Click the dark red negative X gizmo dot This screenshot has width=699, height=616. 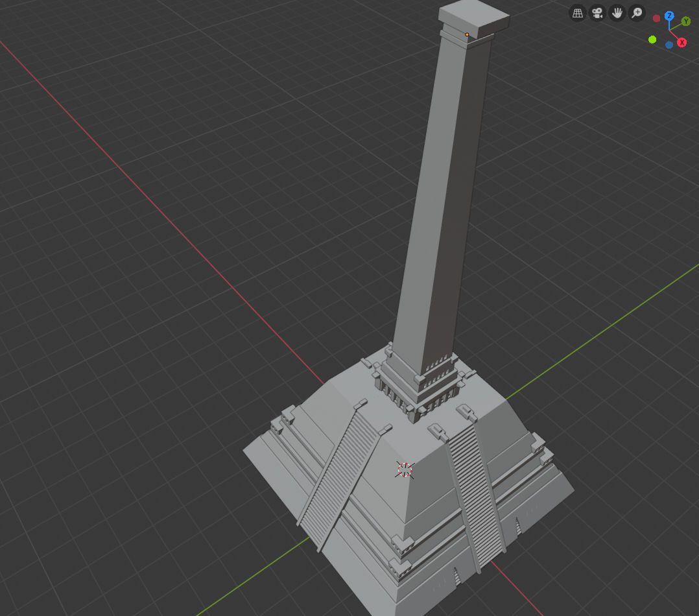point(656,19)
